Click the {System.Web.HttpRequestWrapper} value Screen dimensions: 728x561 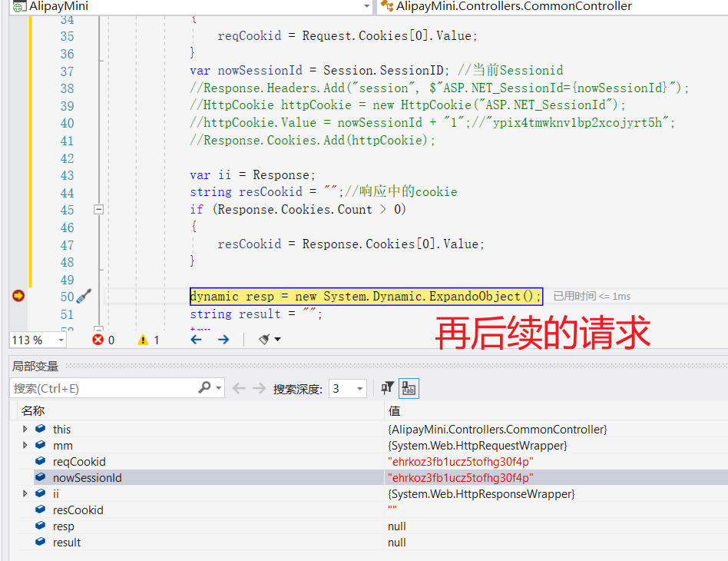(x=478, y=445)
